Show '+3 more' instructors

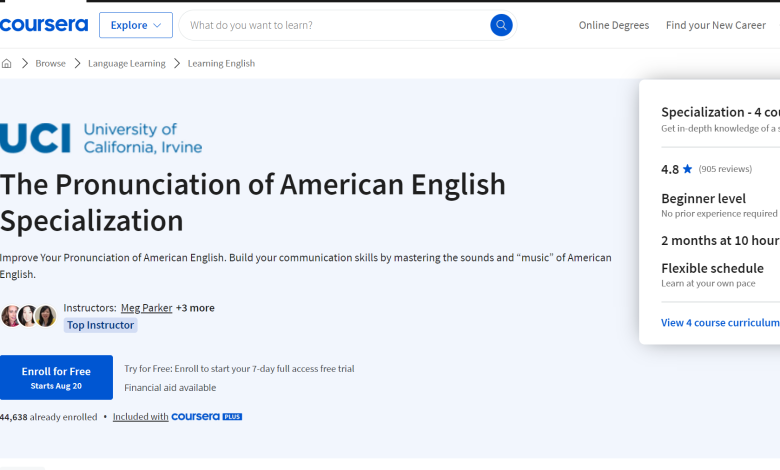(x=195, y=308)
